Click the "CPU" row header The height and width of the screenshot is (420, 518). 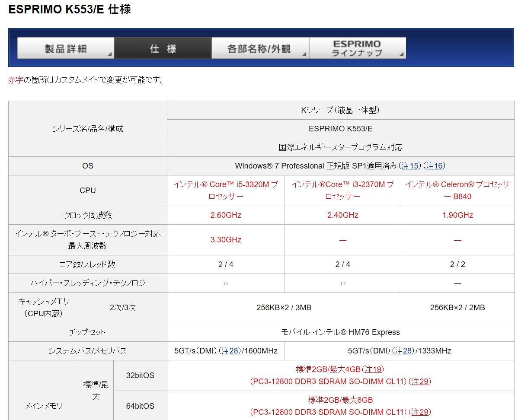click(87, 191)
